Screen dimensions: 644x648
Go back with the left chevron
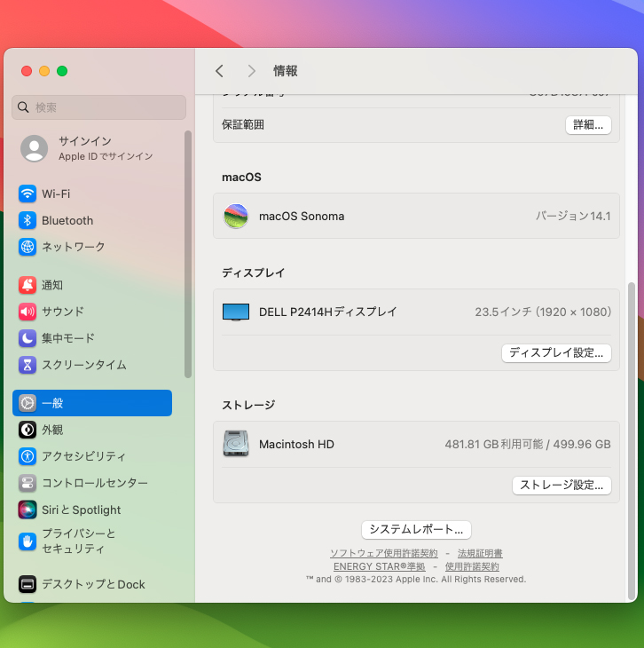click(219, 71)
